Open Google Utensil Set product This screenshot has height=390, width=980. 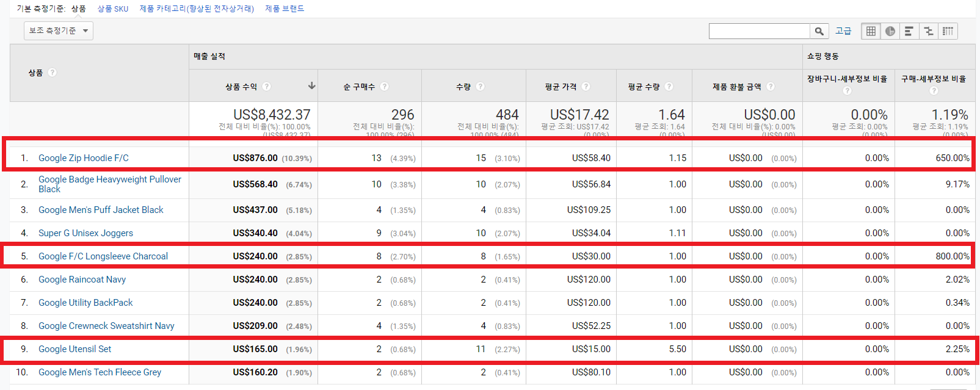coord(75,349)
